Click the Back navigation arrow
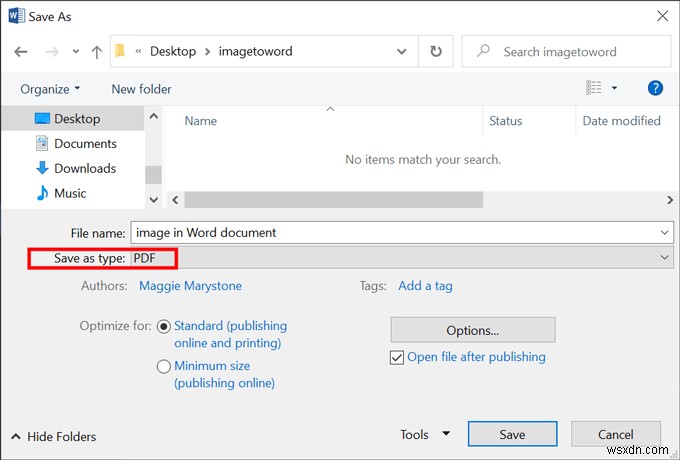 click(22, 52)
